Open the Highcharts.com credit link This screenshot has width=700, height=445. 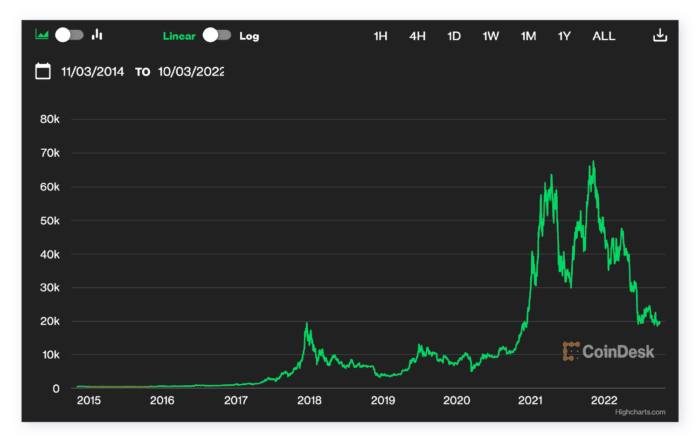[x=640, y=411]
